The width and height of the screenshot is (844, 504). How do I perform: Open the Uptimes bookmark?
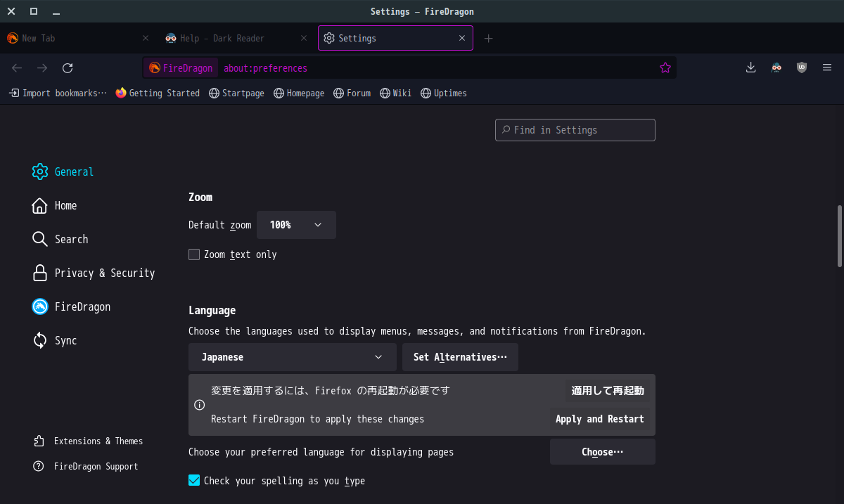click(x=443, y=93)
